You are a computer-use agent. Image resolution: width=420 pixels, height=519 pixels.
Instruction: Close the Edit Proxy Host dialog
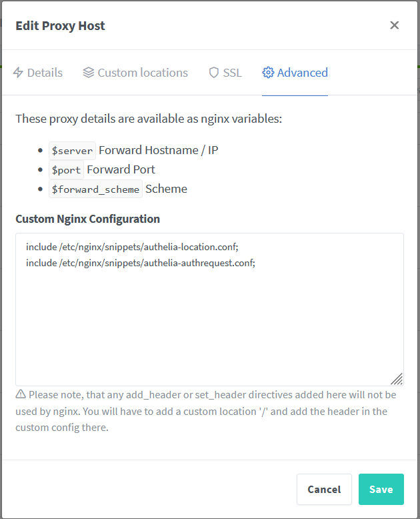pyautogui.click(x=394, y=25)
